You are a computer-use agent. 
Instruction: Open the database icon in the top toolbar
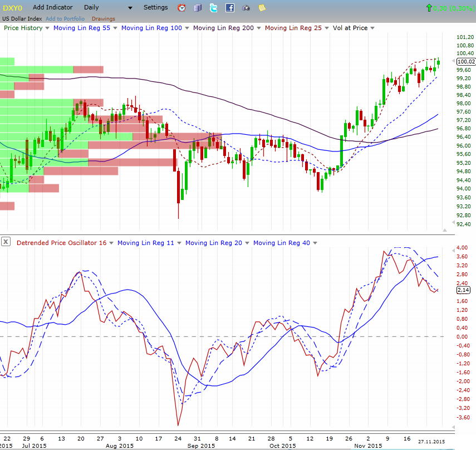pyautogui.click(x=197, y=7)
